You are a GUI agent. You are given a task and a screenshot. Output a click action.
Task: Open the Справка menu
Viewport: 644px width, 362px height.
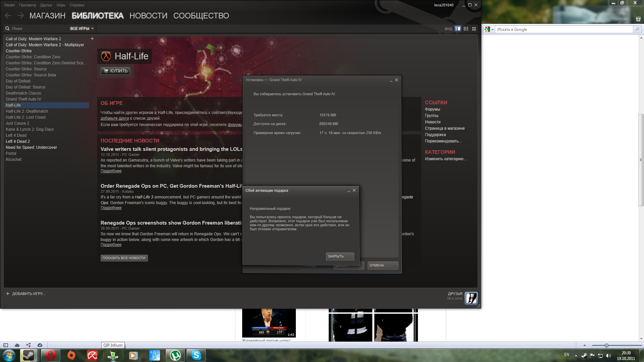[77, 5]
